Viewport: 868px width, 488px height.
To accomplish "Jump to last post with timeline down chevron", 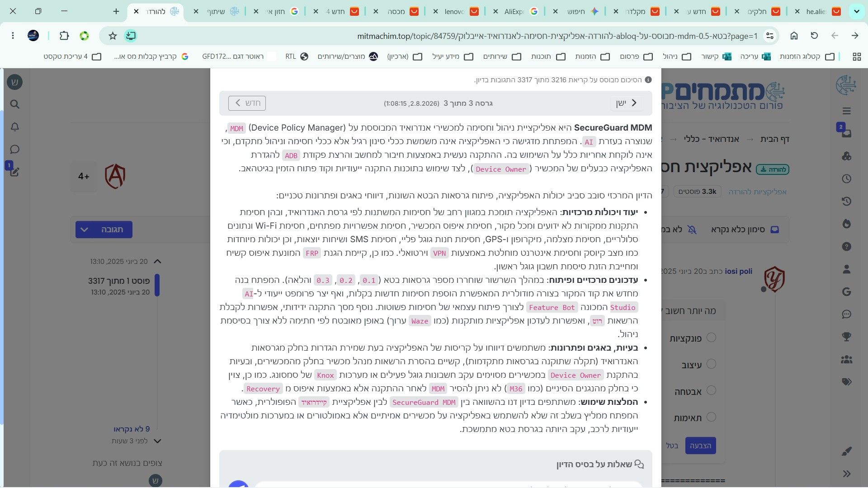I will tap(157, 441).
